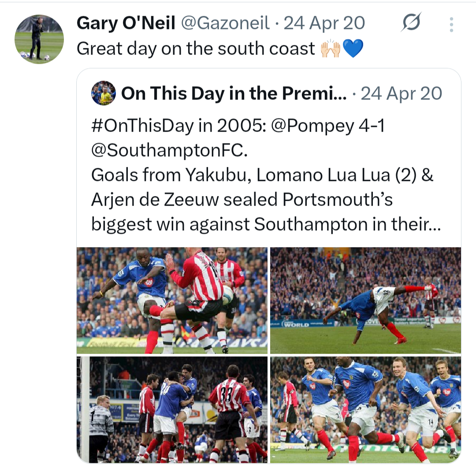The width and height of the screenshot is (476, 470).
Task: Open the three-dot more options menu
Action: coord(451,25)
